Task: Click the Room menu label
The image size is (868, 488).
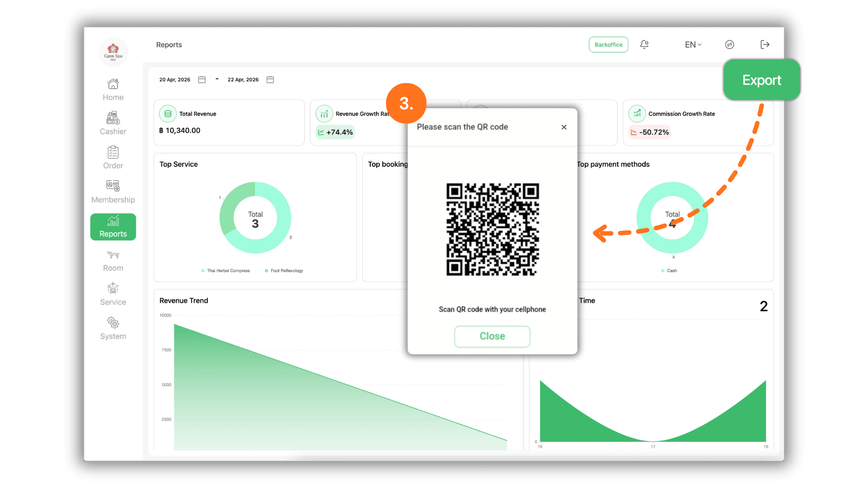Action: coord(113,268)
